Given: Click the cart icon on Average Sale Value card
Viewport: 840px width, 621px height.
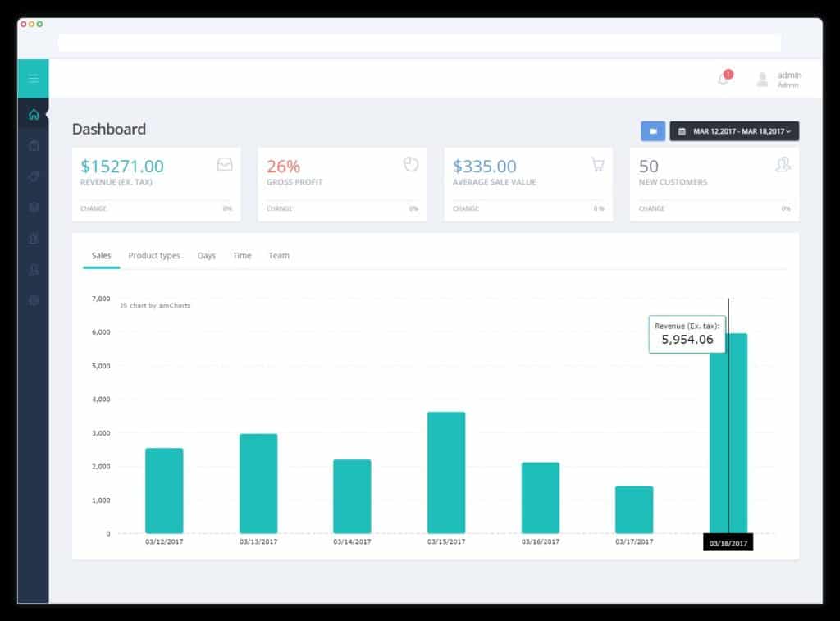Looking at the screenshot, I should pos(597,164).
